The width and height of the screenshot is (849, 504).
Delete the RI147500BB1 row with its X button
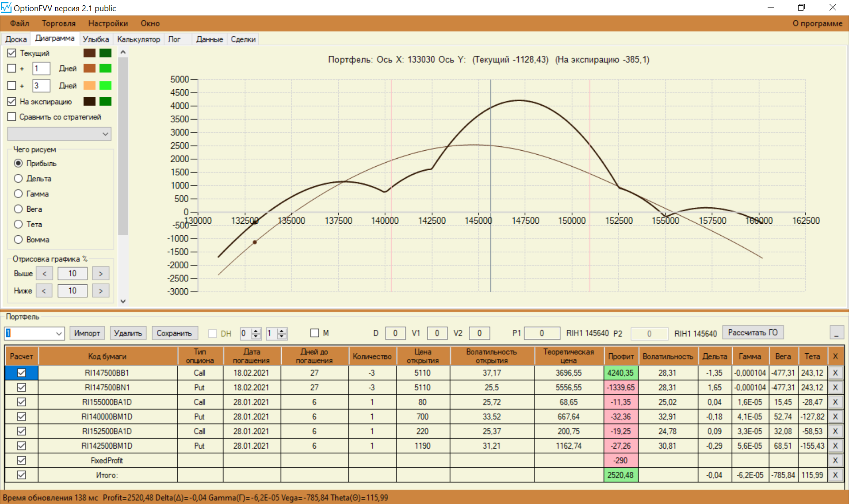[x=835, y=373]
